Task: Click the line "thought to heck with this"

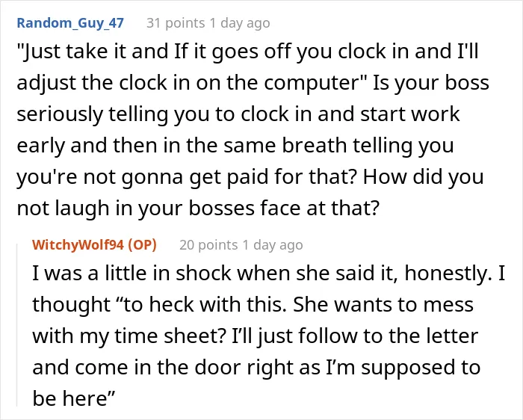Action: (253, 304)
